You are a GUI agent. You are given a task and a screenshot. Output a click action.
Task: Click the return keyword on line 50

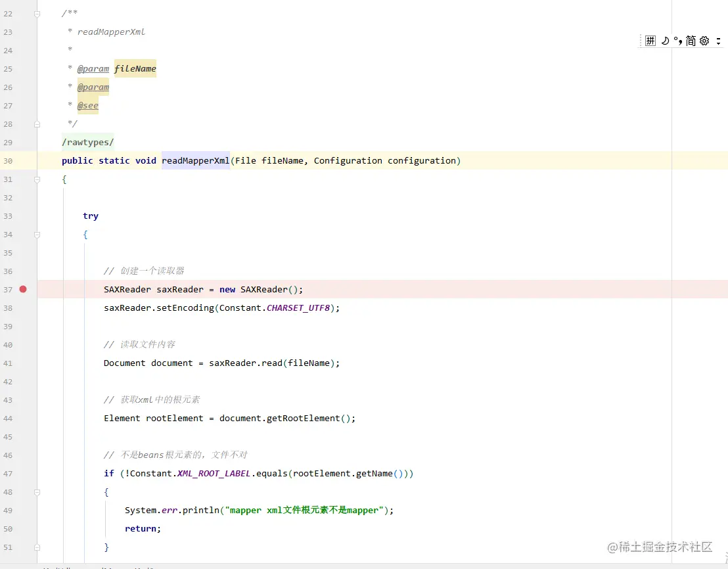coord(141,529)
